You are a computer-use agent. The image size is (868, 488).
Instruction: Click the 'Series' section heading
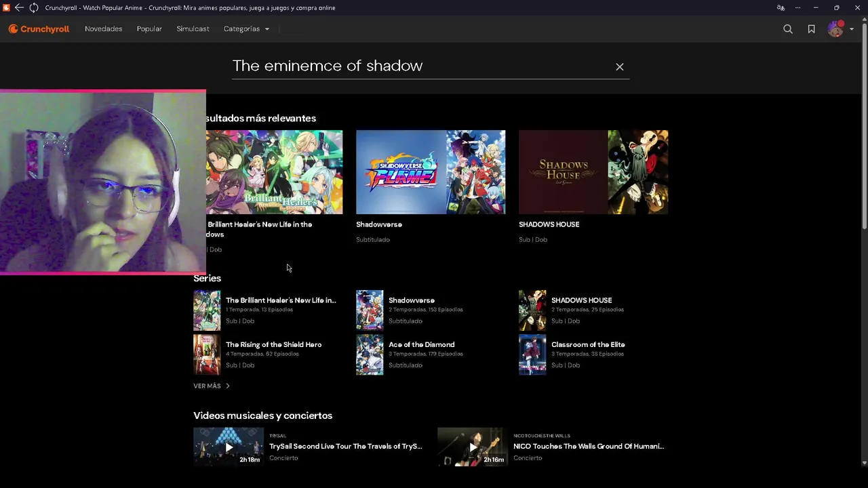pyautogui.click(x=207, y=278)
